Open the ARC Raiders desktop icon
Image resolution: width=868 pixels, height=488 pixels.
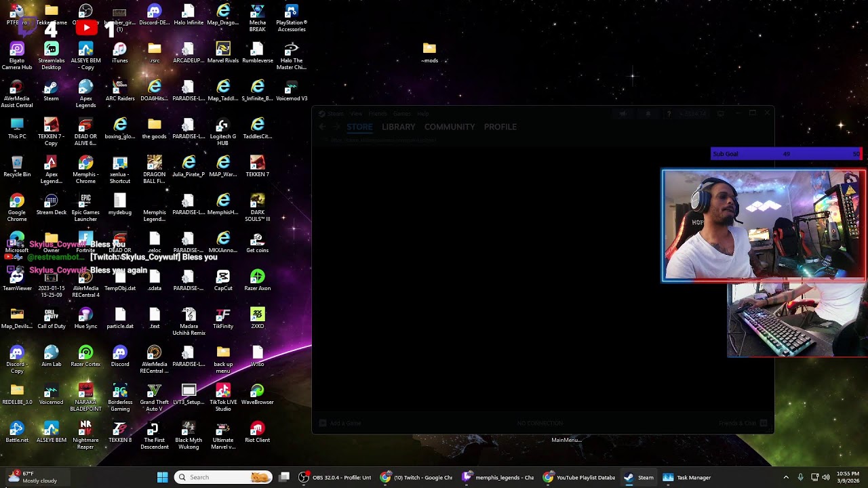(120, 91)
